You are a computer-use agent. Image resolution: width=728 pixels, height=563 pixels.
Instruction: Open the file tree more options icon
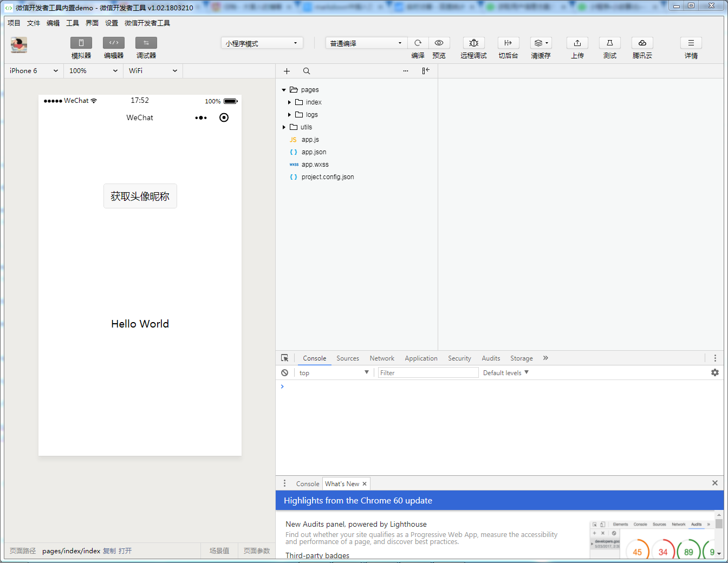406,71
